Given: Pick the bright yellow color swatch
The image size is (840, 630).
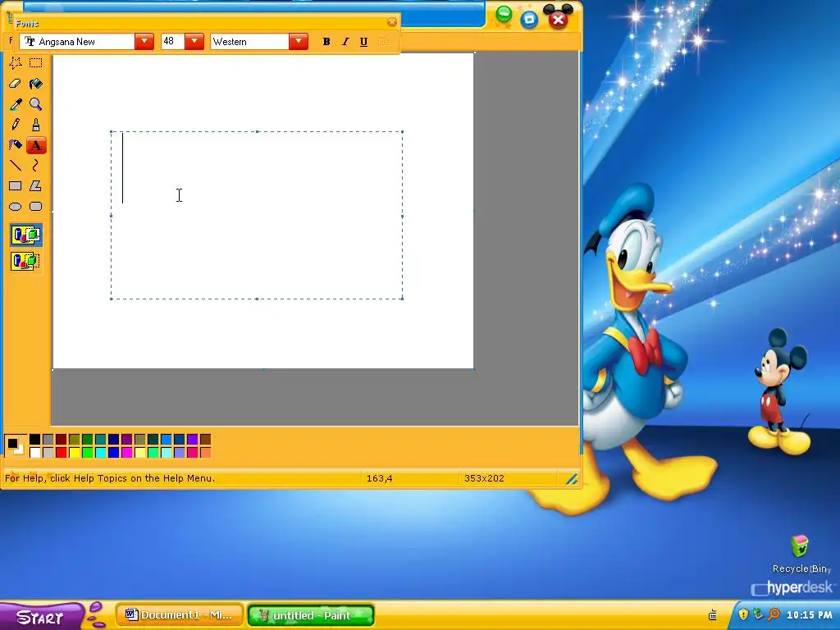Looking at the screenshot, I should 75,453.
